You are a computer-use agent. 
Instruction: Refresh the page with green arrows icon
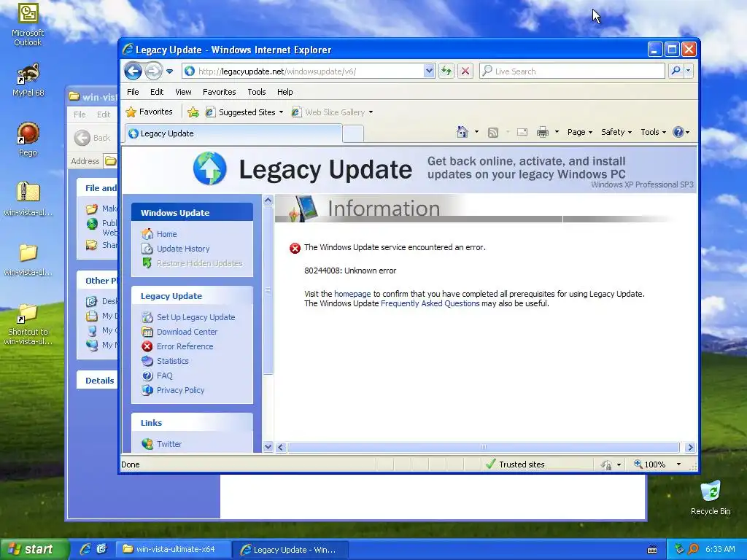[x=446, y=71]
